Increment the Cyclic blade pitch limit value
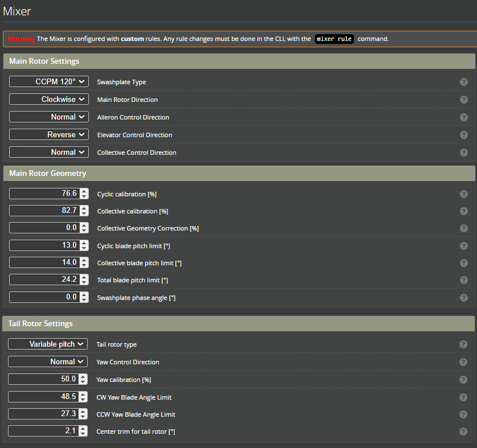Image resolution: width=477 pixels, height=448 pixels. (x=83, y=243)
